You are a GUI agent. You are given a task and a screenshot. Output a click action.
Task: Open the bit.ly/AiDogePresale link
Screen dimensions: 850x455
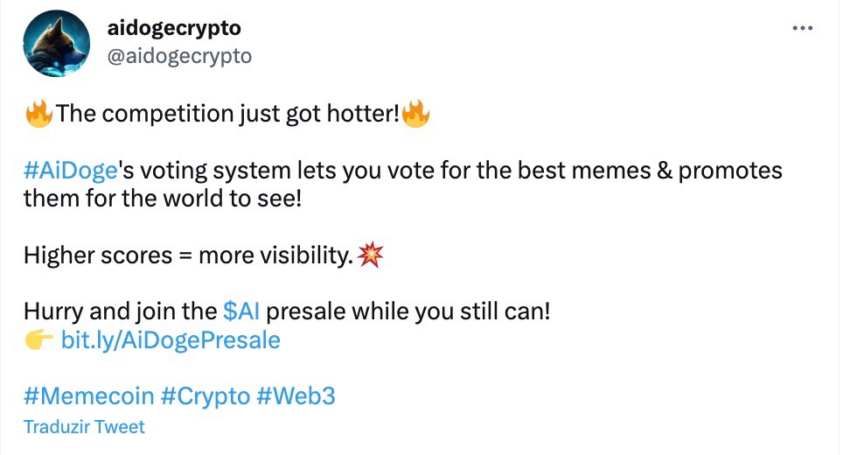coord(171,341)
